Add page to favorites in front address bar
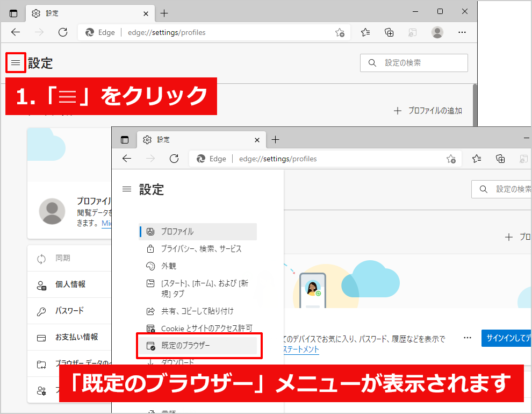This screenshot has height=414, width=532. (451, 159)
